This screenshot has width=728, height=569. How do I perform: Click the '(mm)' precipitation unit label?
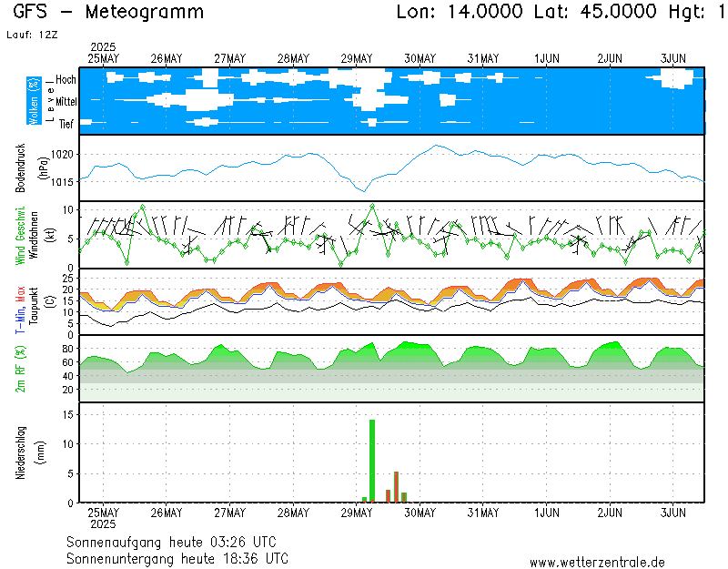coord(41,452)
